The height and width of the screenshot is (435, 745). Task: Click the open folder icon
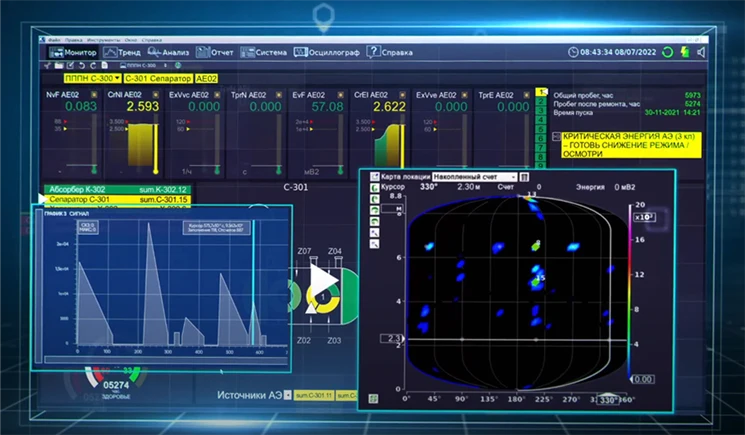click(x=59, y=66)
